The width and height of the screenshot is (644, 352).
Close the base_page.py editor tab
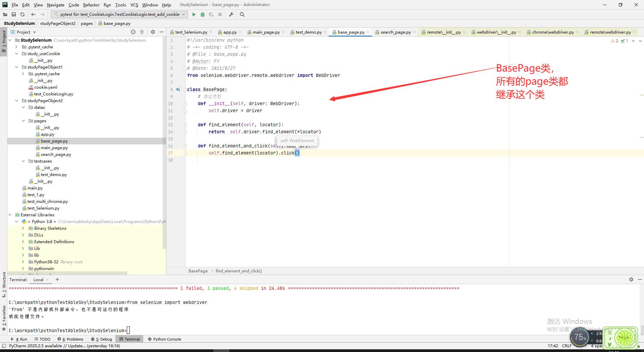coord(368,32)
